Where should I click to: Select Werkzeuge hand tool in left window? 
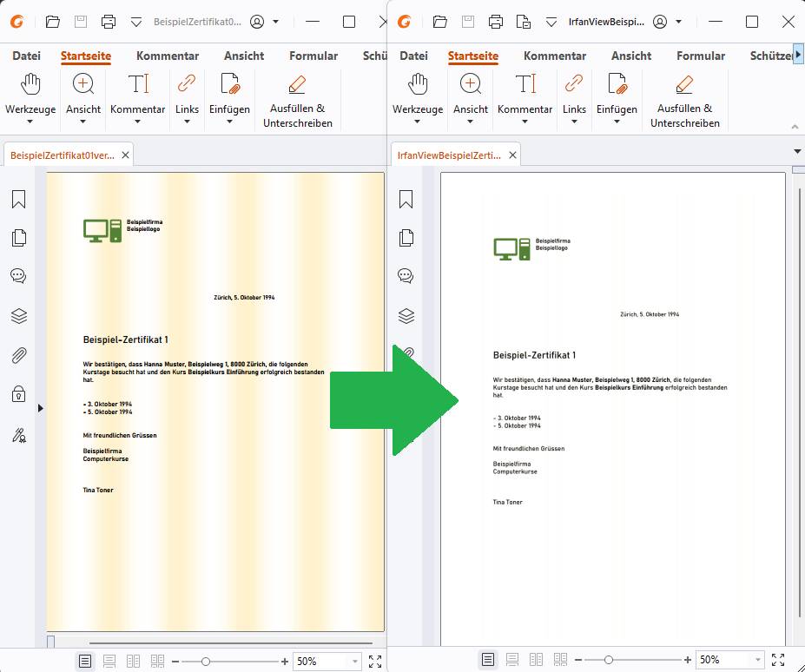(x=30, y=100)
